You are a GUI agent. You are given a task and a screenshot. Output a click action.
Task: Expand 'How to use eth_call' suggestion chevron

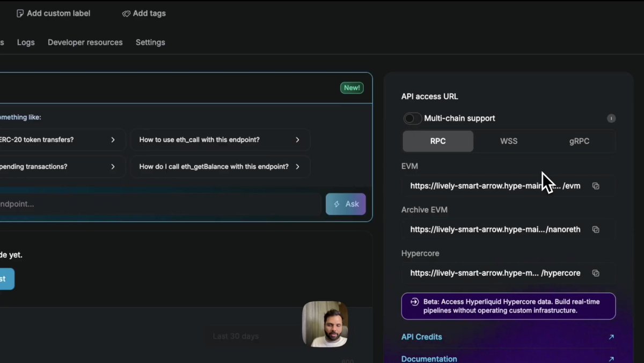pyautogui.click(x=298, y=140)
